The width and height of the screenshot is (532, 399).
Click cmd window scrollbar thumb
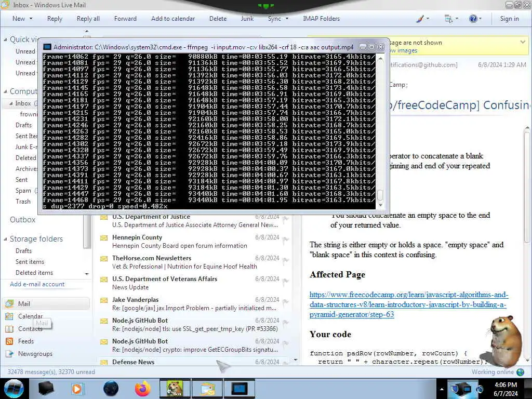pyautogui.click(x=380, y=195)
